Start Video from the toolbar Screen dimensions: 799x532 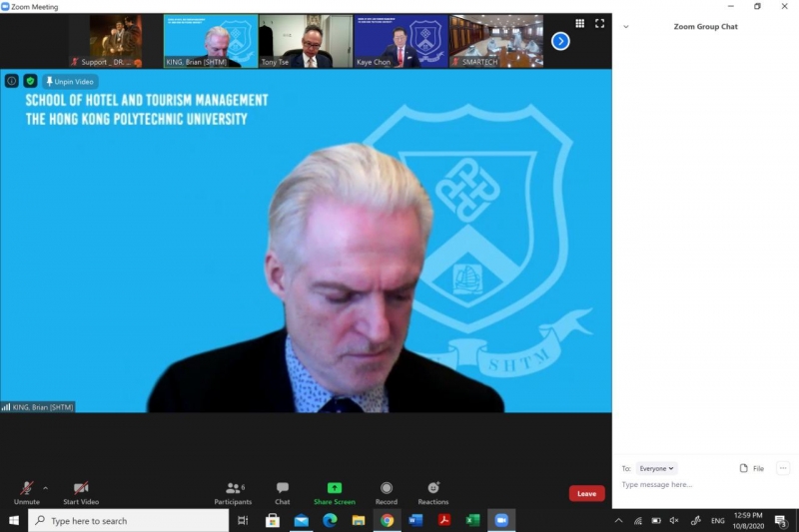(x=81, y=493)
